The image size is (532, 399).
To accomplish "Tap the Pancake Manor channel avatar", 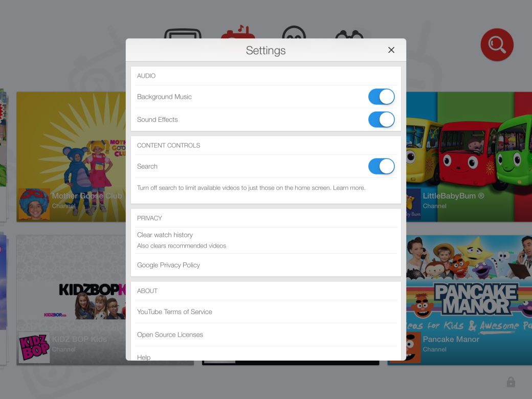I will point(412,347).
